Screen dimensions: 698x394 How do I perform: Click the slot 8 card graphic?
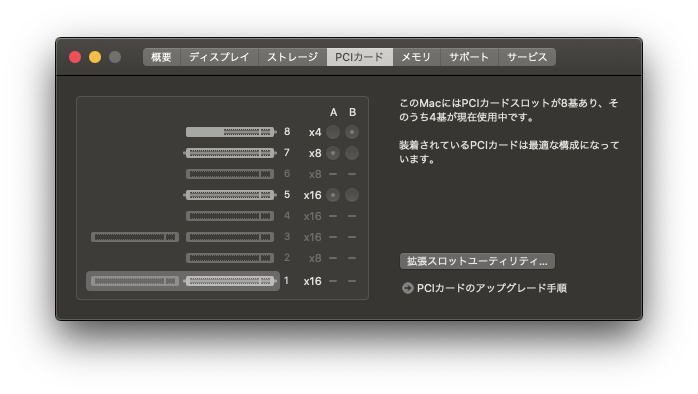[231, 132]
